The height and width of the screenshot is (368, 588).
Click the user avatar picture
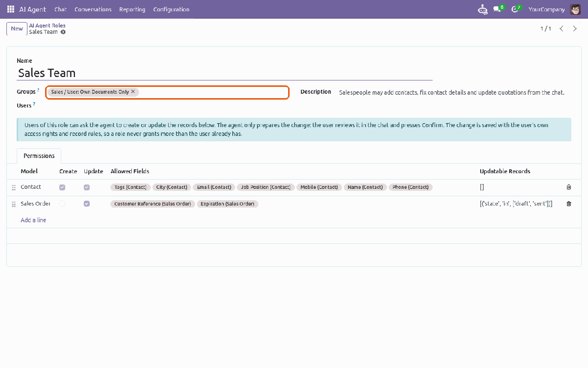pos(575,9)
